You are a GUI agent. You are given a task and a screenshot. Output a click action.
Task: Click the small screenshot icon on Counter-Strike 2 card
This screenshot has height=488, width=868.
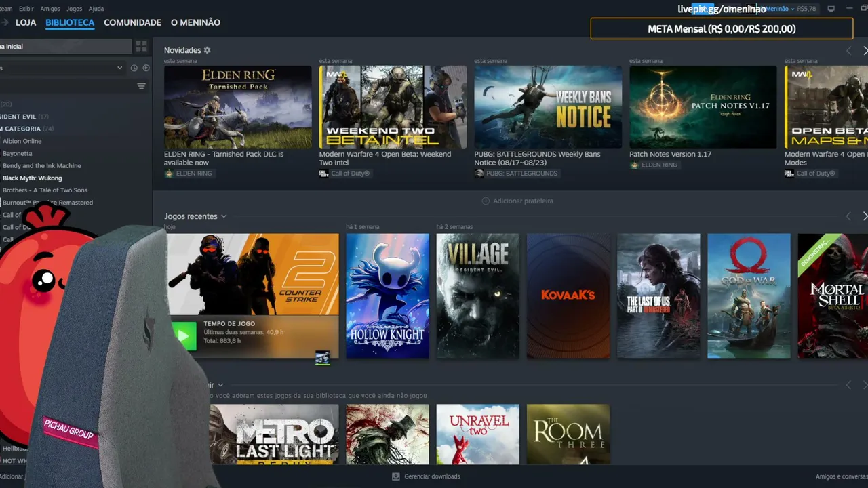(x=323, y=357)
